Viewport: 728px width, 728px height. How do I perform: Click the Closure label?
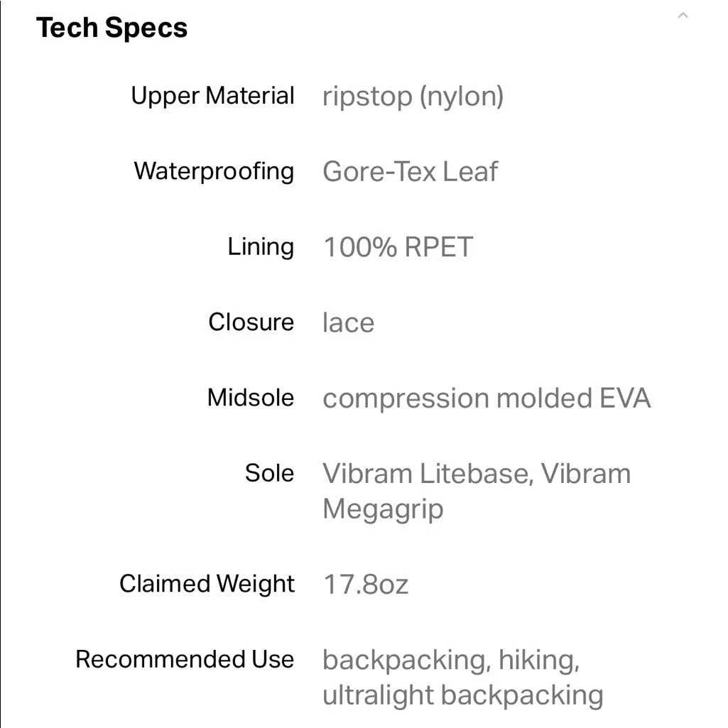click(251, 322)
